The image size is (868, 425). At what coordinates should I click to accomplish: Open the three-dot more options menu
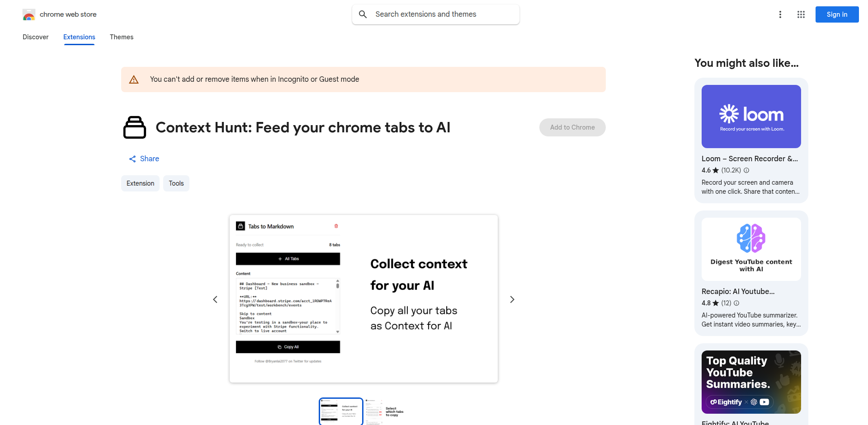tap(780, 14)
